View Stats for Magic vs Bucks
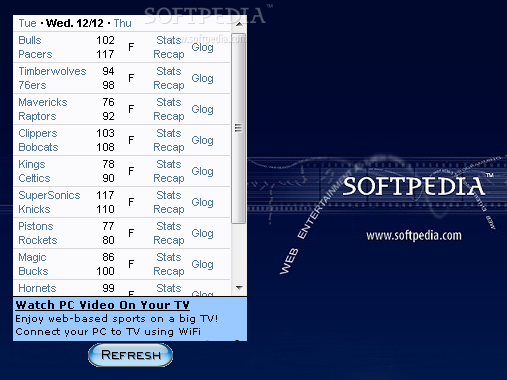 pos(169,257)
